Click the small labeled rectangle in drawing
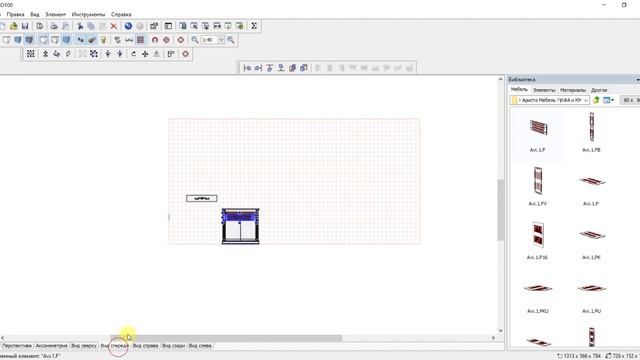640x360 pixels. click(202, 198)
